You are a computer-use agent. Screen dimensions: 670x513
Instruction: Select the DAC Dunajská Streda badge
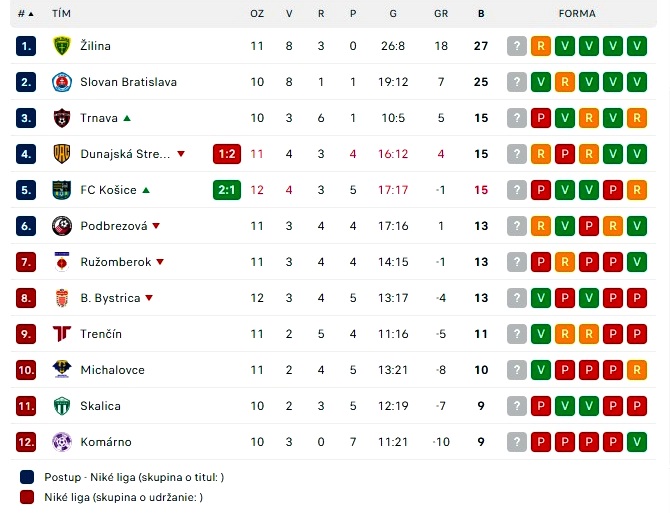(62, 154)
